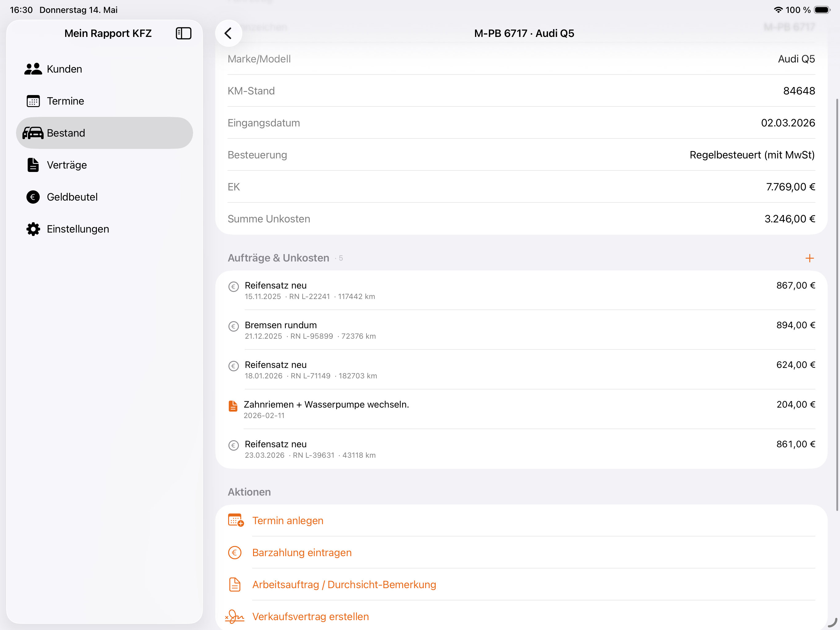Click the Arbeitsauftrag document icon
840x630 pixels.
point(235,585)
